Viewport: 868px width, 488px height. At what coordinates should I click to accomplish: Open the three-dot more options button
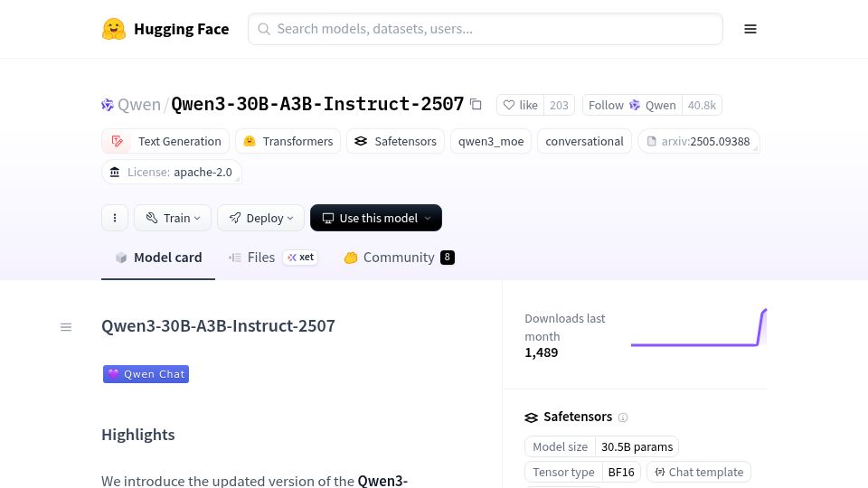115,218
